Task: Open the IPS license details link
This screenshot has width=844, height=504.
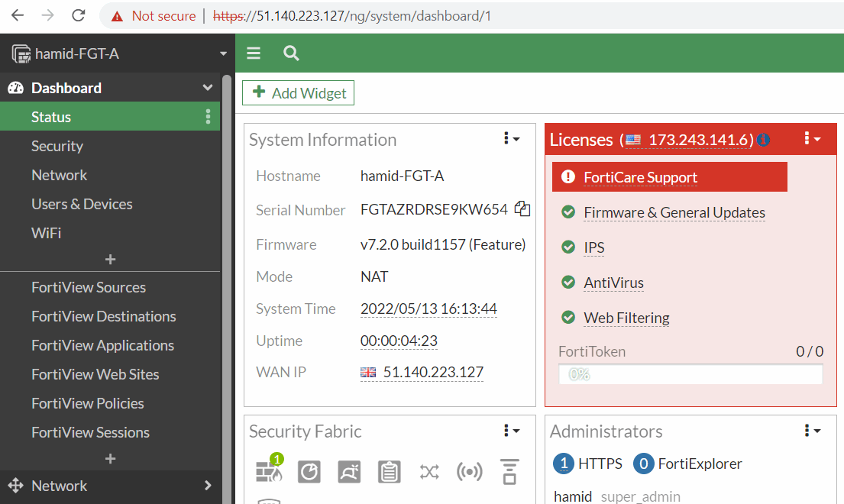Action: (x=593, y=247)
